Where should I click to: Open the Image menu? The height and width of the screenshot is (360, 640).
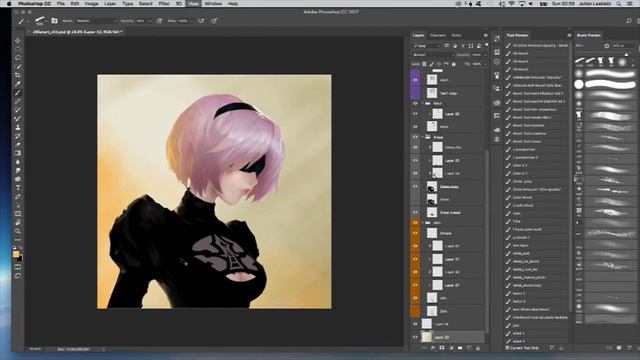pyautogui.click(x=91, y=4)
